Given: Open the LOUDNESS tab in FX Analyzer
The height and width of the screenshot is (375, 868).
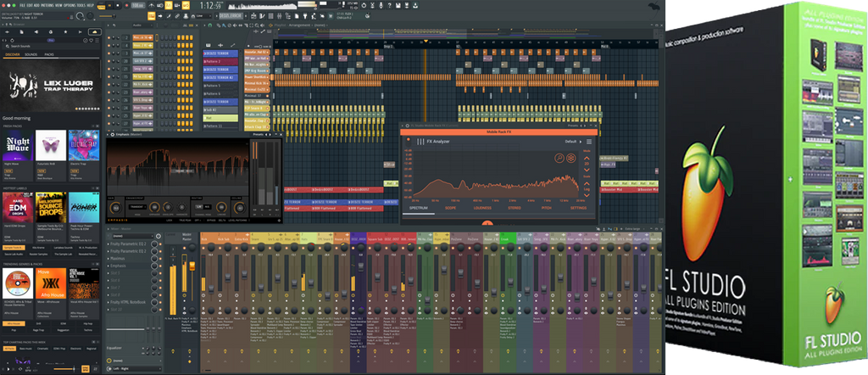Looking at the screenshot, I should click(482, 208).
